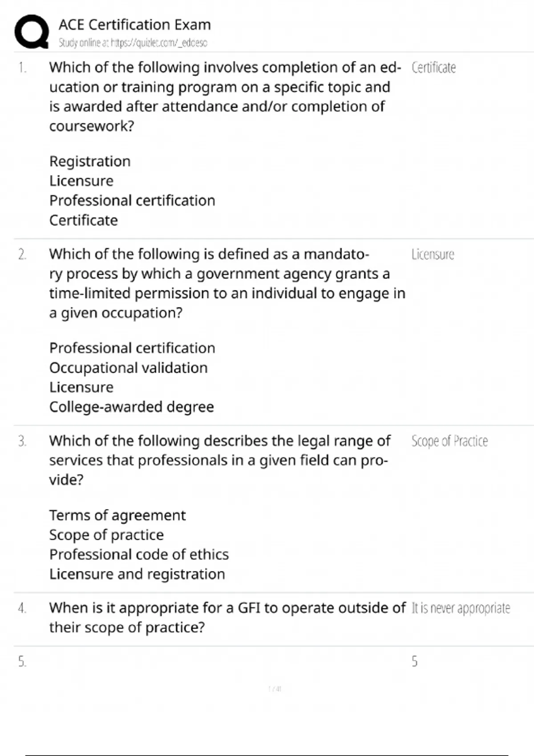
Task: Click question number 5 label on left
Action: coord(22,662)
